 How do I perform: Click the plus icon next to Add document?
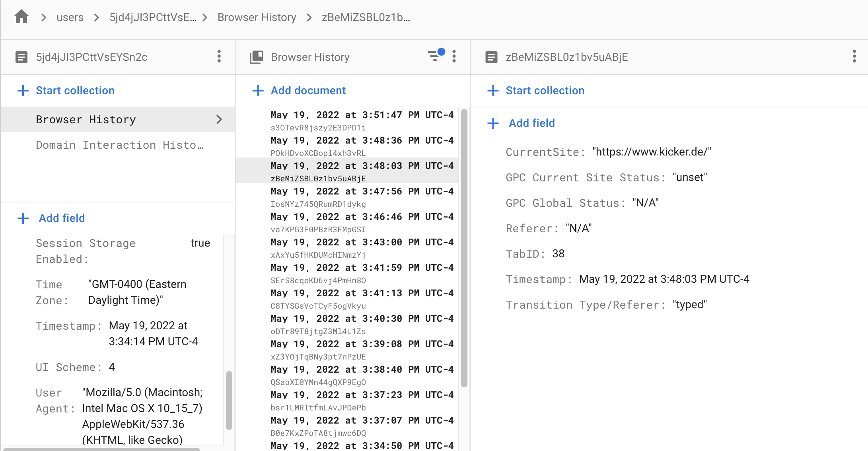[258, 91]
